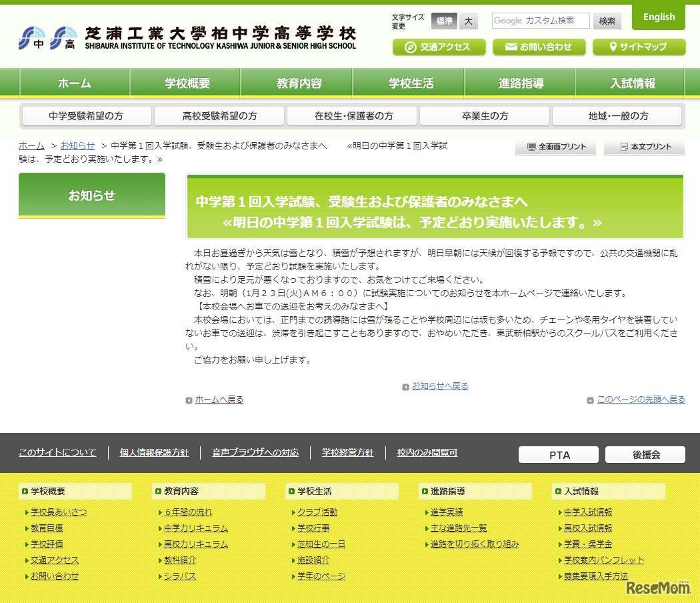Set text size to 大

(x=468, y=21)
